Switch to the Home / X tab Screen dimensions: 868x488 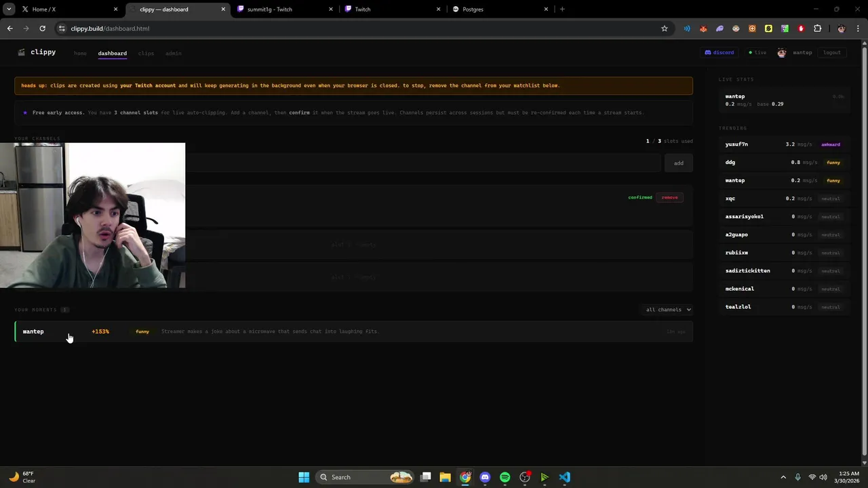point(68,9)
